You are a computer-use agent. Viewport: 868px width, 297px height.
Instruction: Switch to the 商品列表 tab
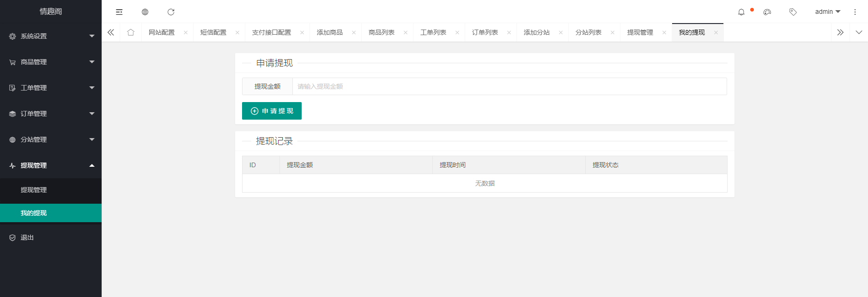point(382,32)
